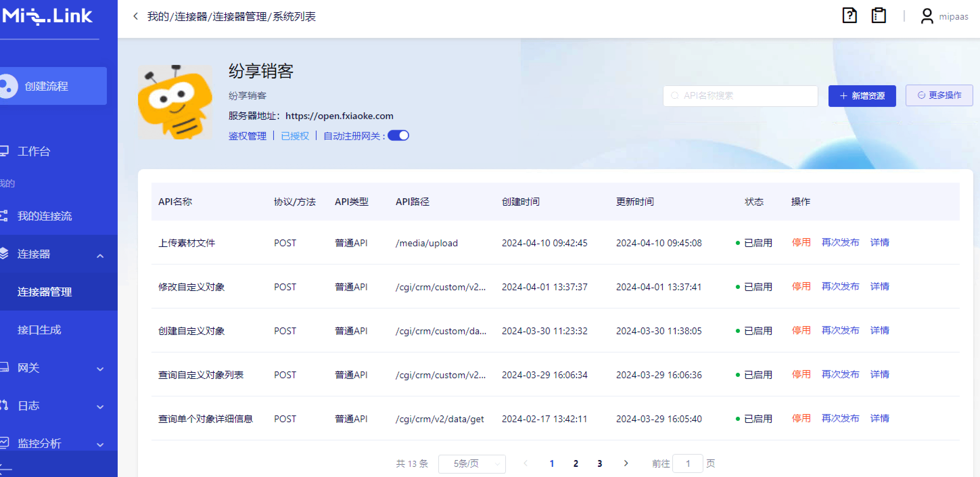The height and width of the screenshot is (477, 980).
Task: Click the /media/upload path cell
Action: click(426, 243)
